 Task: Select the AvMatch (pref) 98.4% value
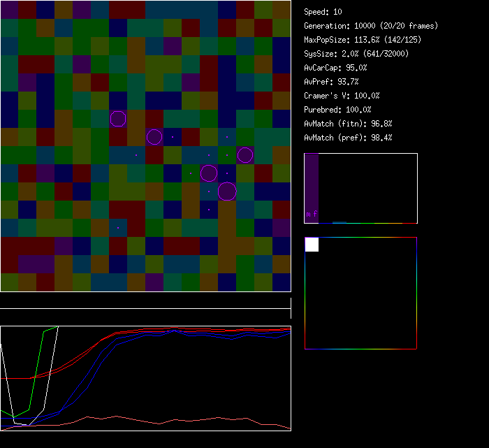(348, 138)
